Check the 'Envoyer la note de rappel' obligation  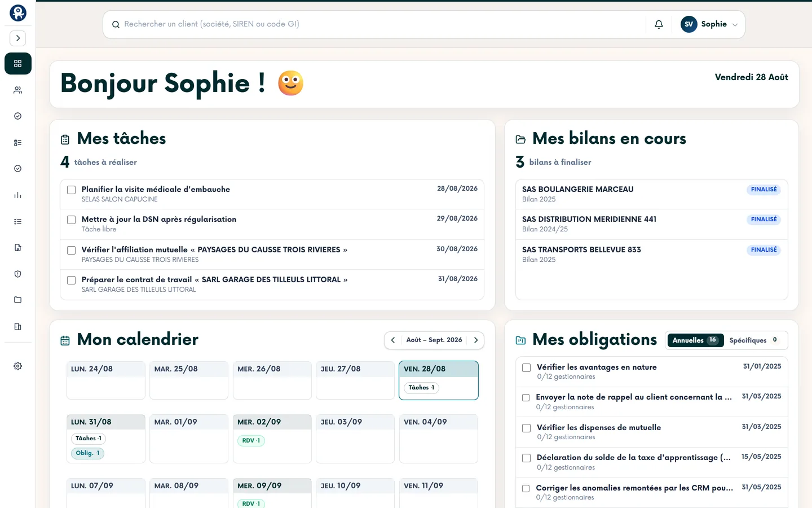tap(526, 398)
